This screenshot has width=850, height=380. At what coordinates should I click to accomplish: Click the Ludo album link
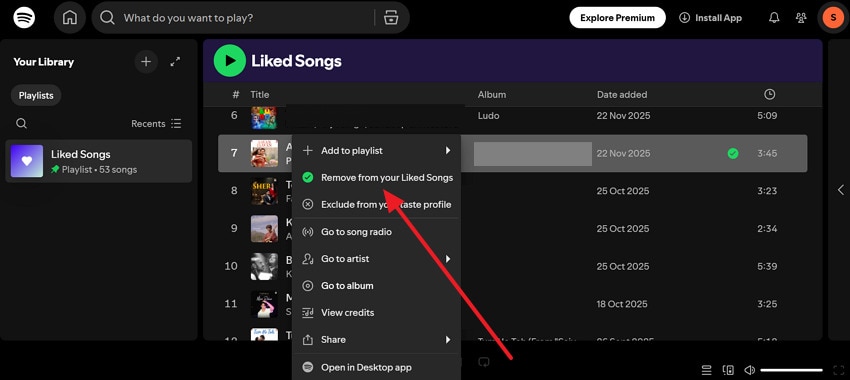pos(488,115)
